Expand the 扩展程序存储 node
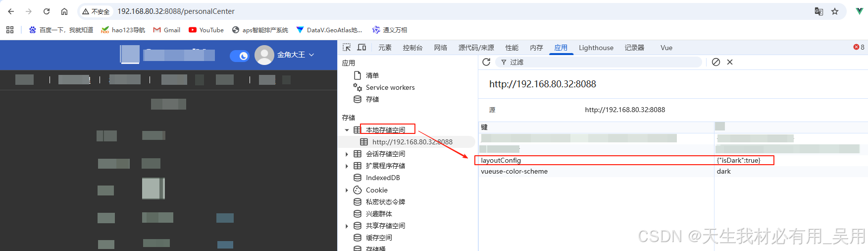Viewport: 868px width, 251px height. pyautogui.click(x=347, y=166)
